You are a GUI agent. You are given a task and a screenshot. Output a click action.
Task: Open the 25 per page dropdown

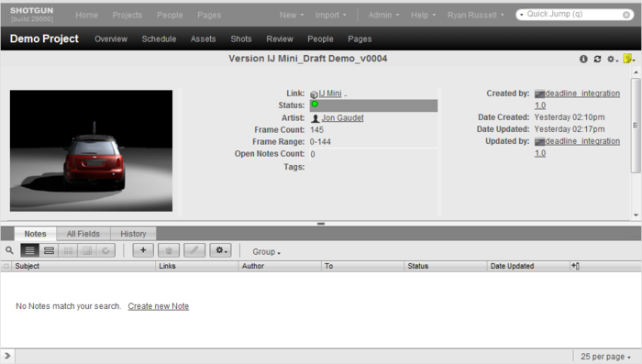[x=605, y=357]
